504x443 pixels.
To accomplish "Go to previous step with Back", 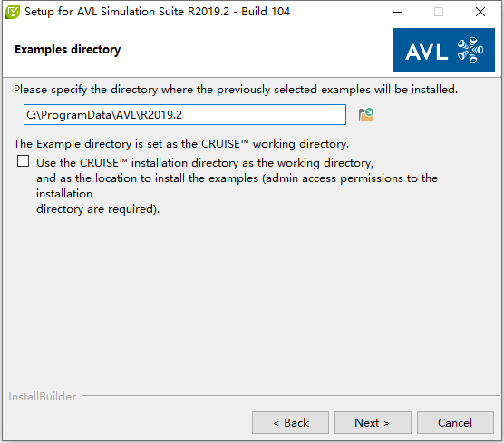I will coord(290,423).
